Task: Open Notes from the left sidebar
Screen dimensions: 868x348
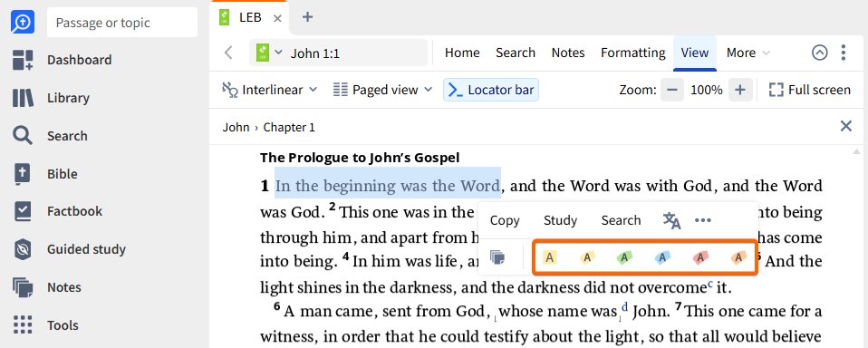Action: (47, 287)
